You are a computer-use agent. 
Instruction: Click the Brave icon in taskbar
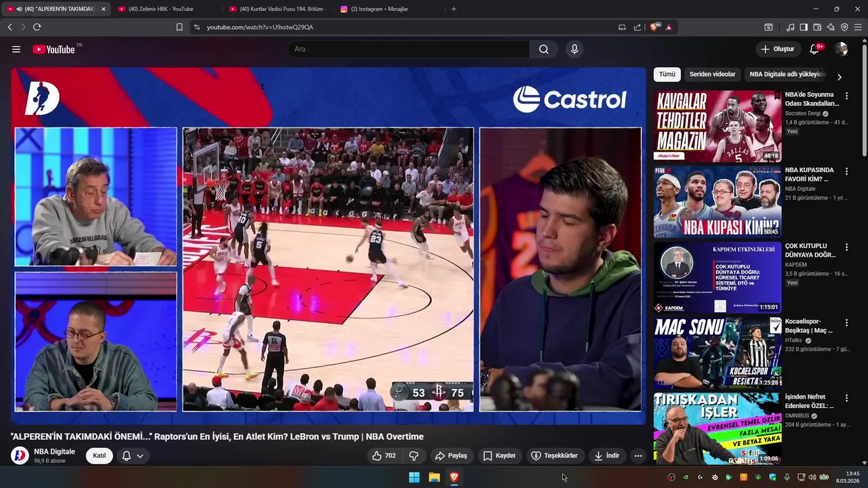(454, 477)
